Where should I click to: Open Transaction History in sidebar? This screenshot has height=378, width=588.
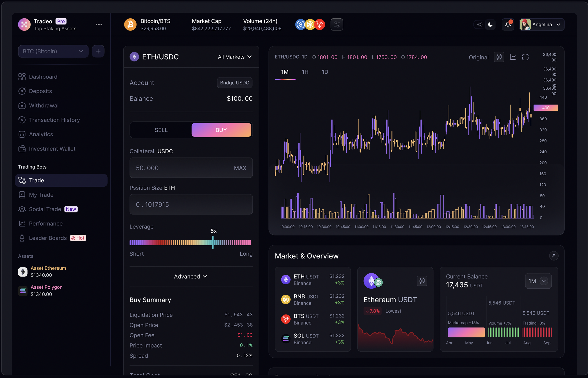pos(54,120)
